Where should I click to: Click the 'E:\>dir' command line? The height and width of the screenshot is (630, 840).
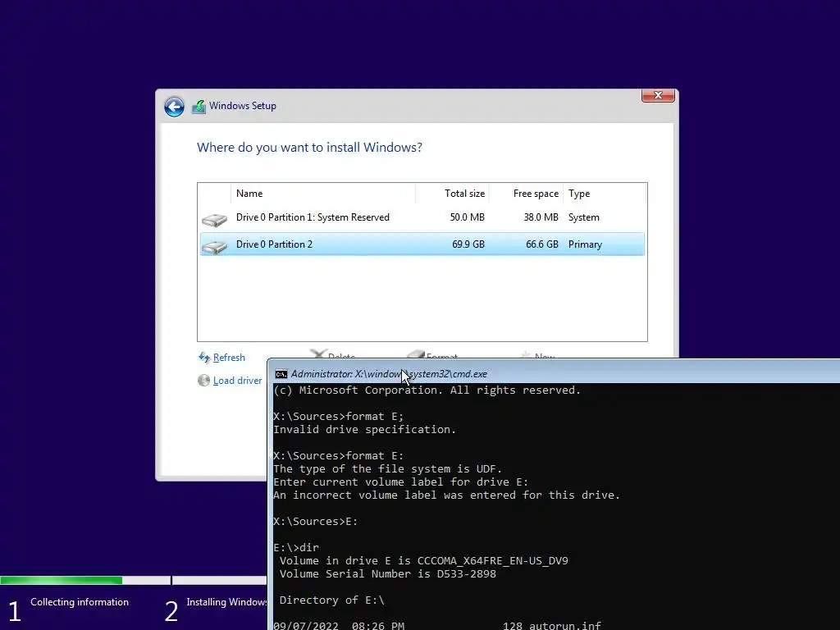pyautogui.click(x=296, y=547)
